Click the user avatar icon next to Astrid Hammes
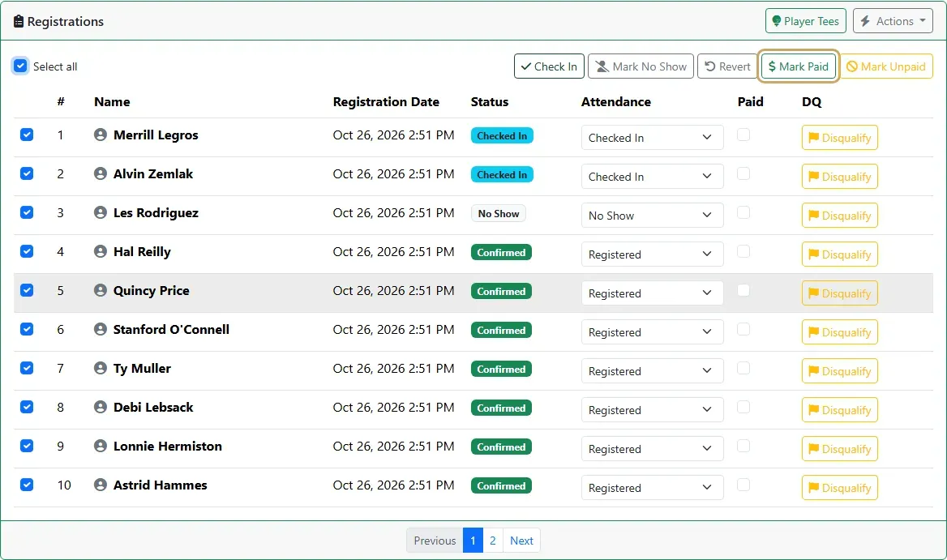 point(101,485)
